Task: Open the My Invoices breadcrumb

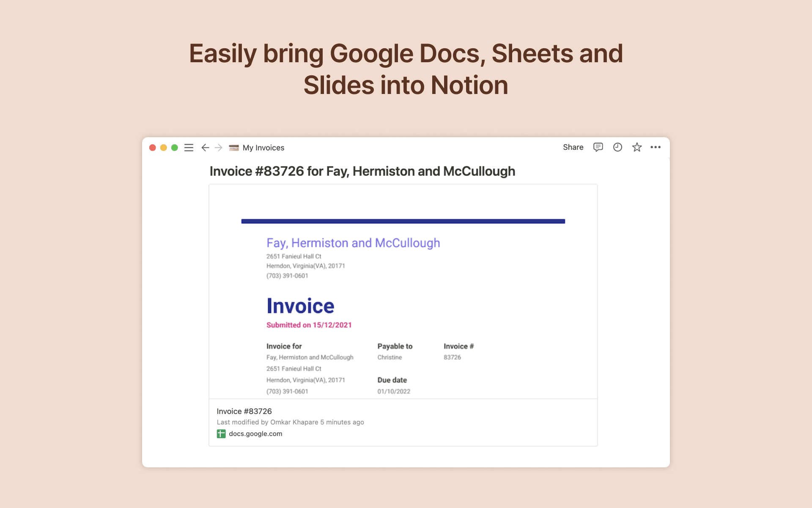Action: click(x=263, y=147)
